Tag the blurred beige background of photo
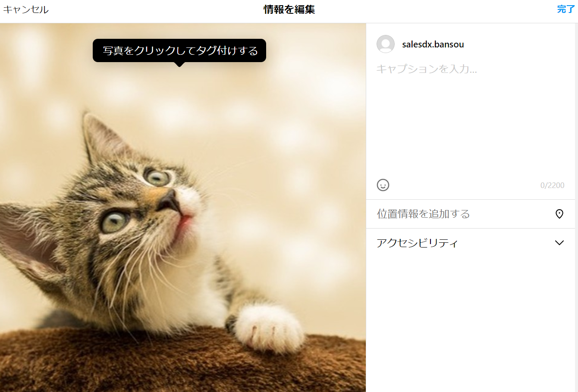The width and height of the screenshot is (578, 392). (280, 129)
